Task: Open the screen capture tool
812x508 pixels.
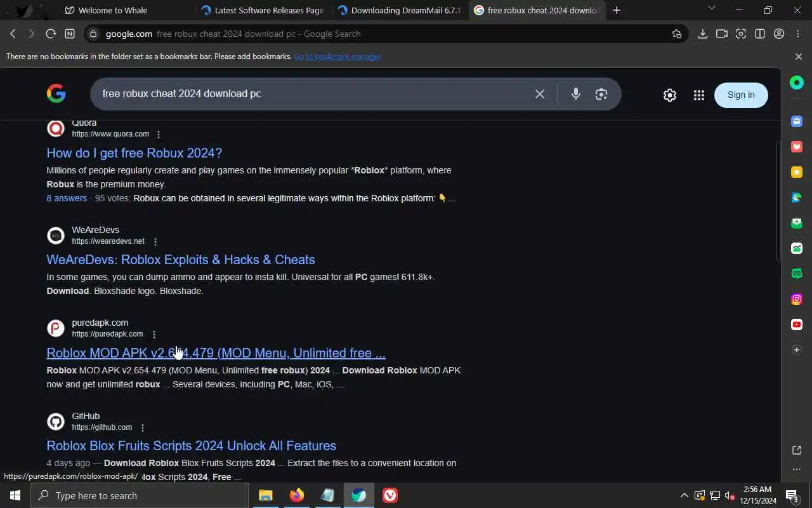Action: (x=741, y=34)
